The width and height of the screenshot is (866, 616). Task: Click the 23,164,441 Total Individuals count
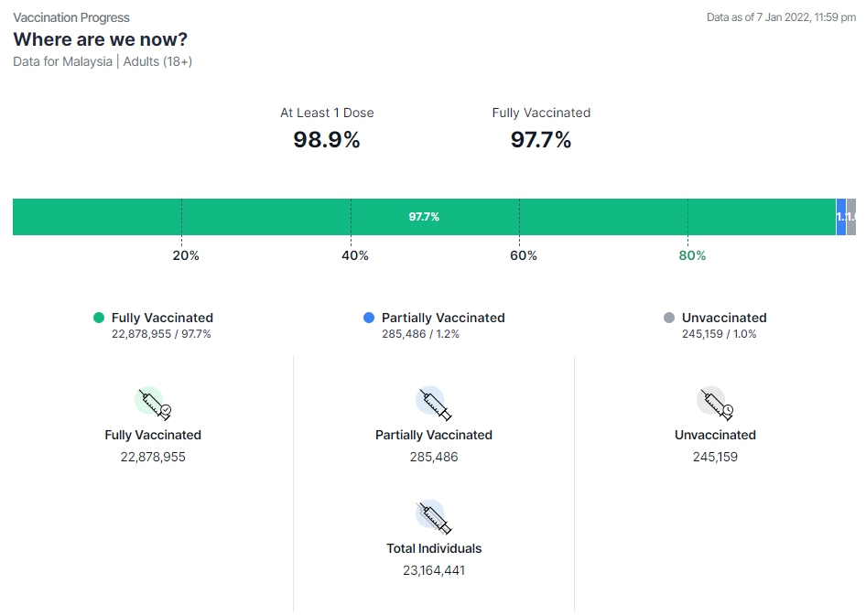point(434,570)
